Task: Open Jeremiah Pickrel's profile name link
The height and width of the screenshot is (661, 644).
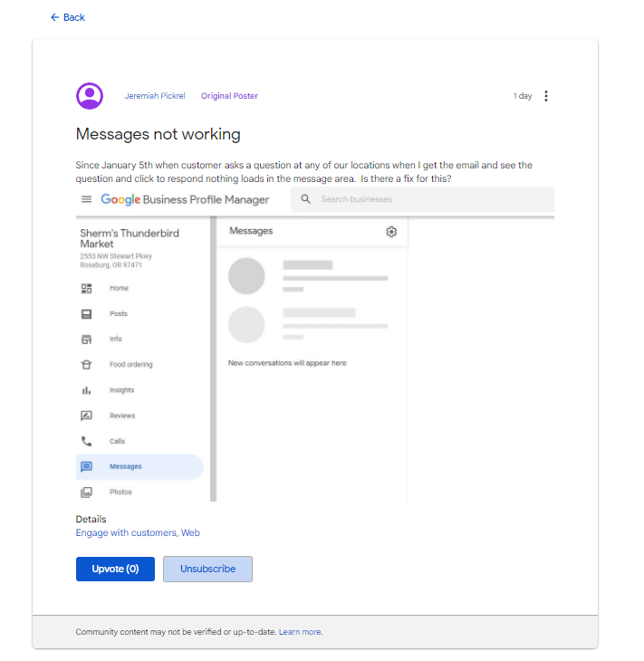Action: [x=155, y=96]
